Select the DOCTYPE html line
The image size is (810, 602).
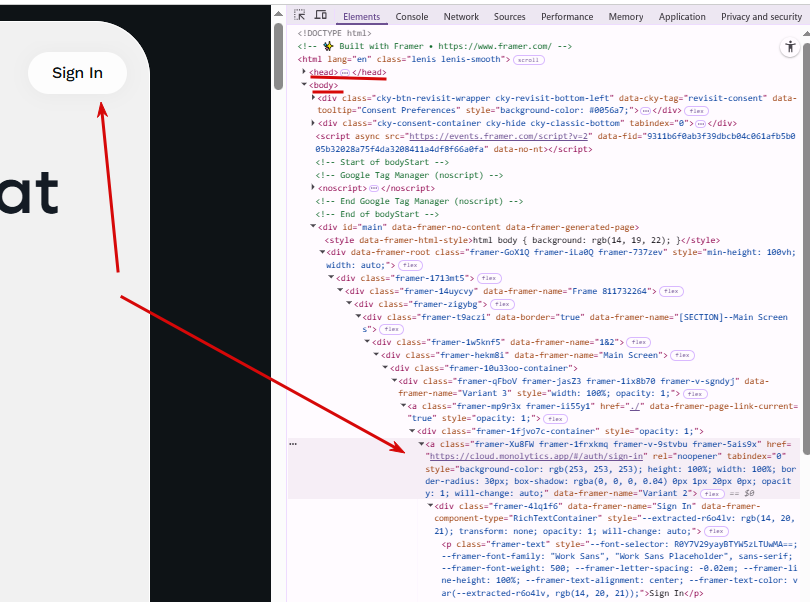(x=334, y=33)
